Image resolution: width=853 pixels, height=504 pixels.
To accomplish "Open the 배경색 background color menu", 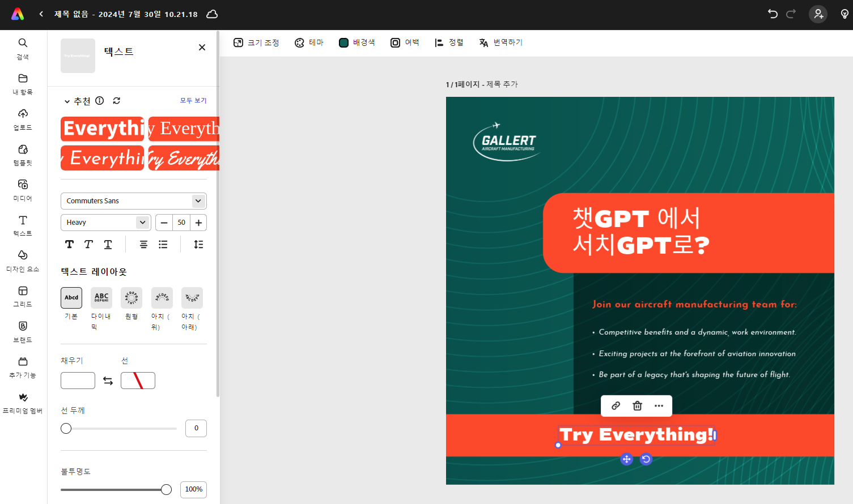I will [357, 42].
